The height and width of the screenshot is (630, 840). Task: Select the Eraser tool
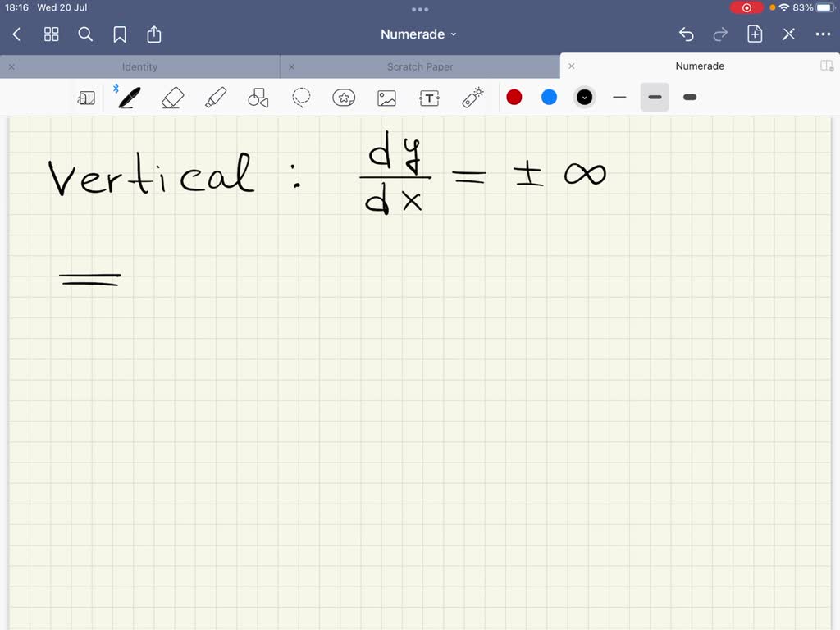172,97
